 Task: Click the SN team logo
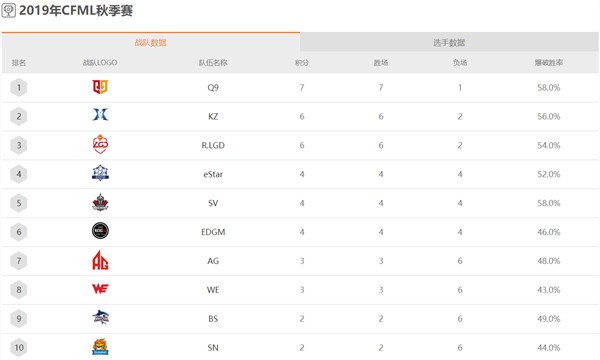click(100, 347)
